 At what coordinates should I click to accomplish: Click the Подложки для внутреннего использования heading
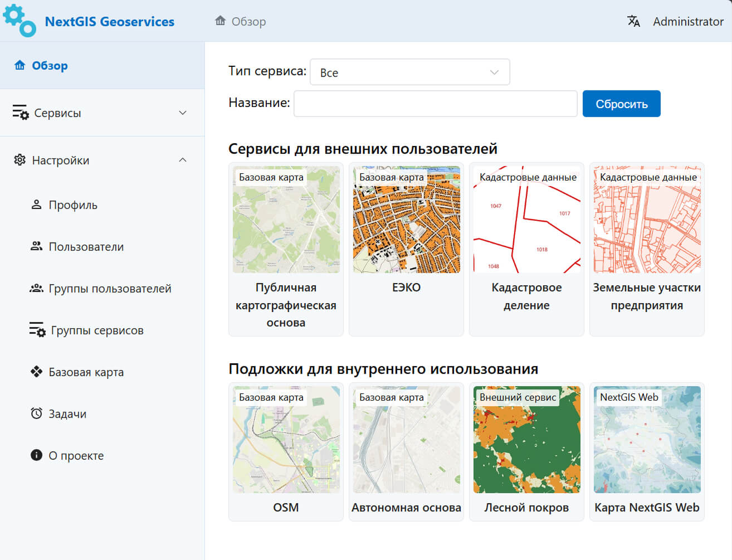point(383,369)
